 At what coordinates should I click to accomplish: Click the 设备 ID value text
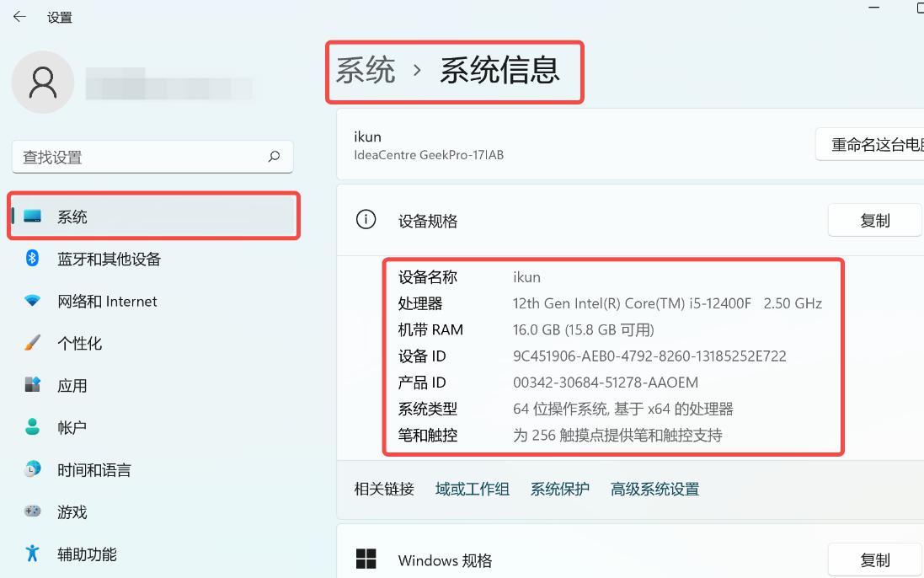pyautogui.click(x=649, y=356)
